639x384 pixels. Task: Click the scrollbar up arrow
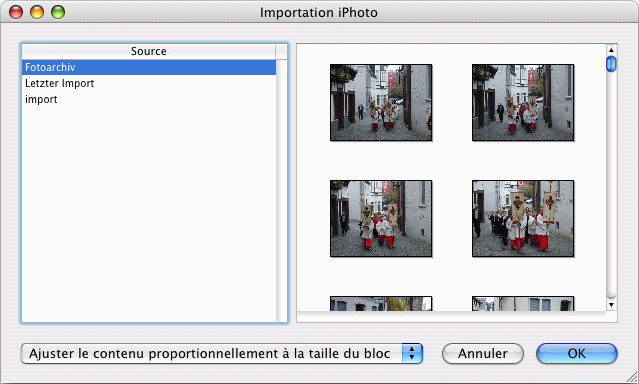click(x=611, y=50)
